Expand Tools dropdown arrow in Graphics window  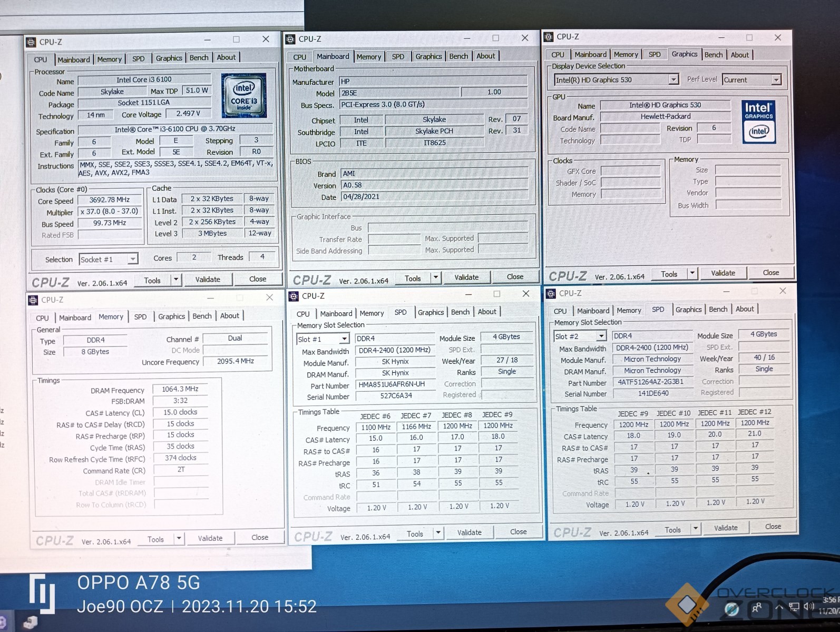click(692, 273)
